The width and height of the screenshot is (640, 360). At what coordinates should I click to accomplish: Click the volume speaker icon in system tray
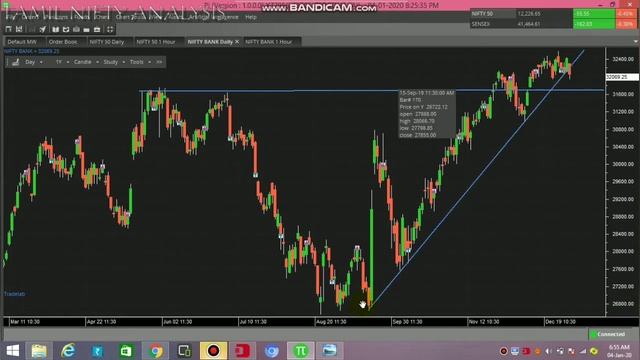pos(549,351)
